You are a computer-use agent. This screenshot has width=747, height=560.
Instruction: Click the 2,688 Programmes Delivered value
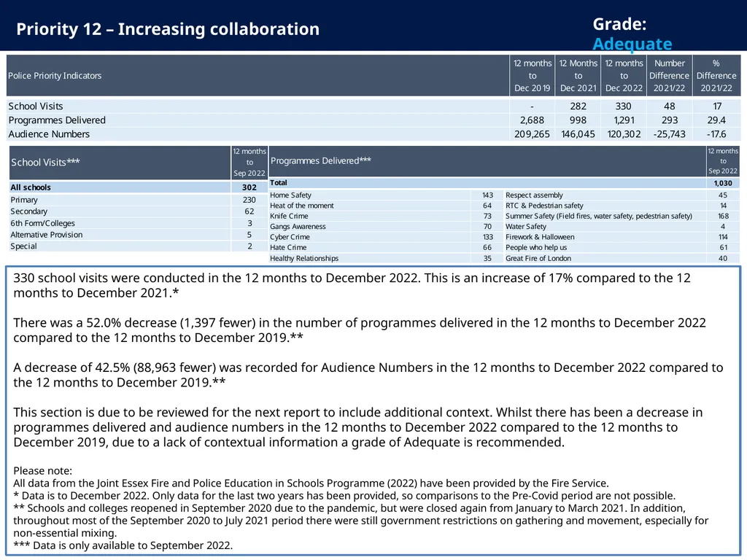[x=532, y=120]
